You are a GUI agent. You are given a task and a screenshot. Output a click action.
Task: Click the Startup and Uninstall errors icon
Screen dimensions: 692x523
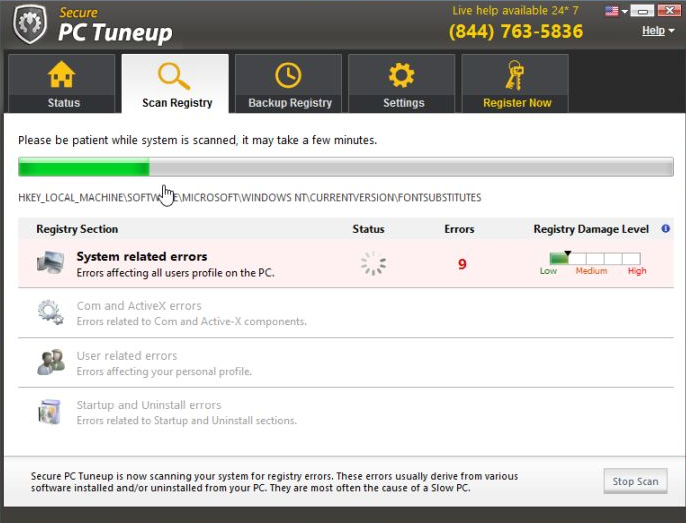pyautogui.click(x=50, y=412)
